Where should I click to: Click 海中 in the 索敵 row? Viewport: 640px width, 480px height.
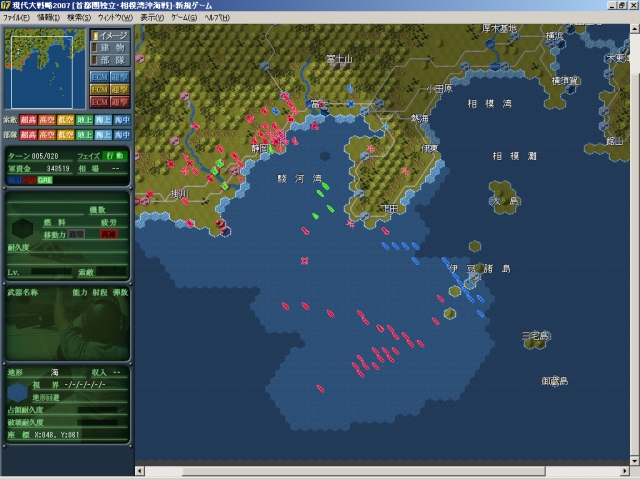[122, 120]
